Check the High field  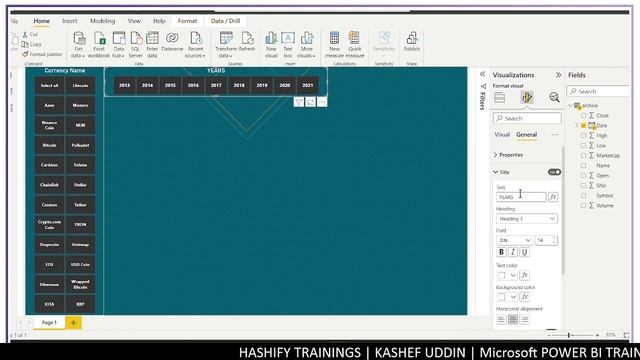(583, 136)
